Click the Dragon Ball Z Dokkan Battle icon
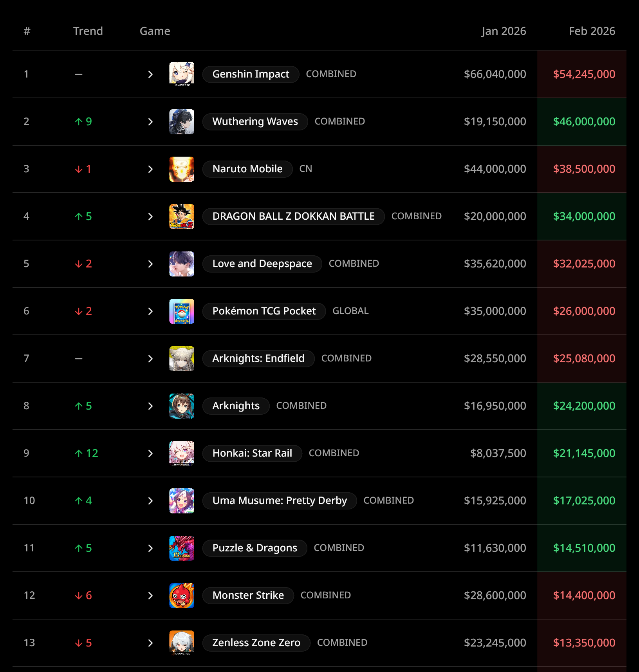 pyautogui.click(x=182, y=216)
